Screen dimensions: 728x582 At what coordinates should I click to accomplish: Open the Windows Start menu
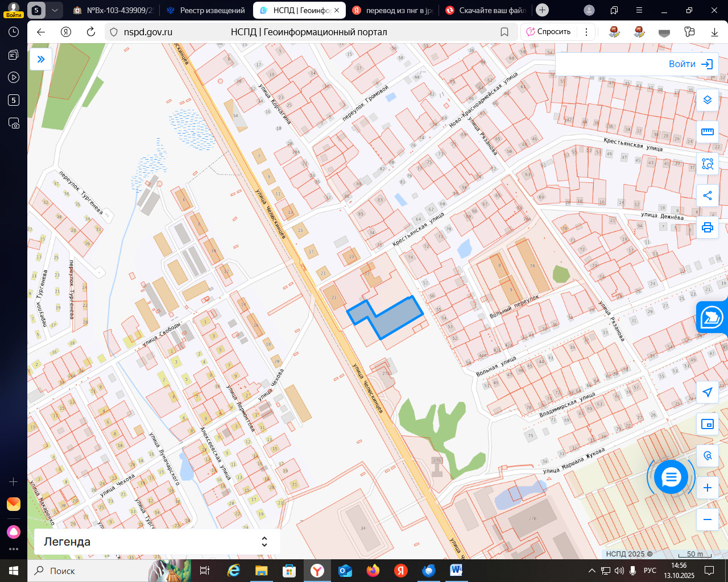coord(14,571)
